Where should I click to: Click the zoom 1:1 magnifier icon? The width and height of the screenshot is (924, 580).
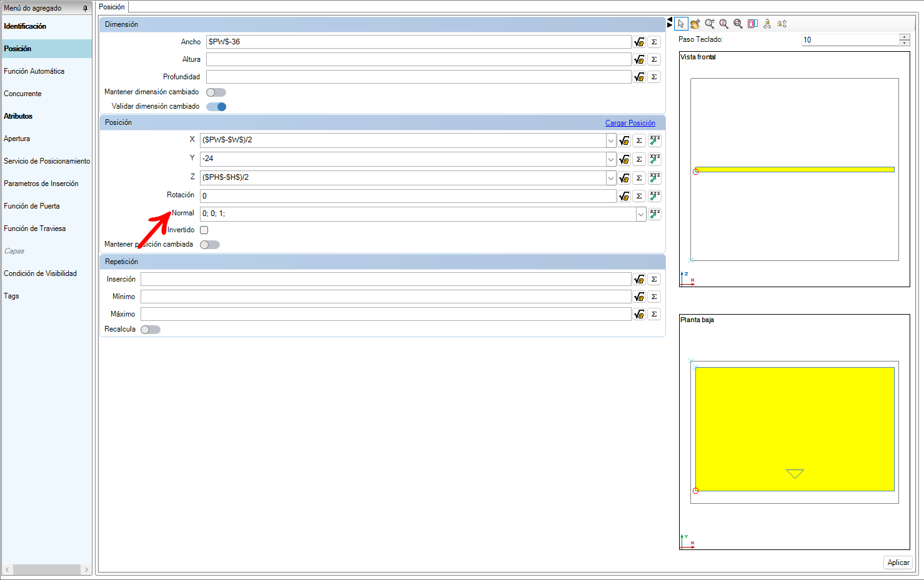coord(724,24)
